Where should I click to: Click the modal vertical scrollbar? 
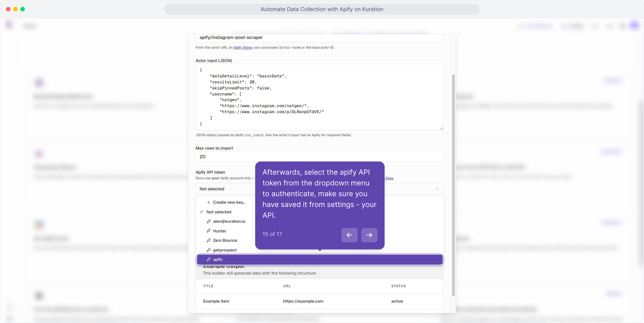[453, 185]
